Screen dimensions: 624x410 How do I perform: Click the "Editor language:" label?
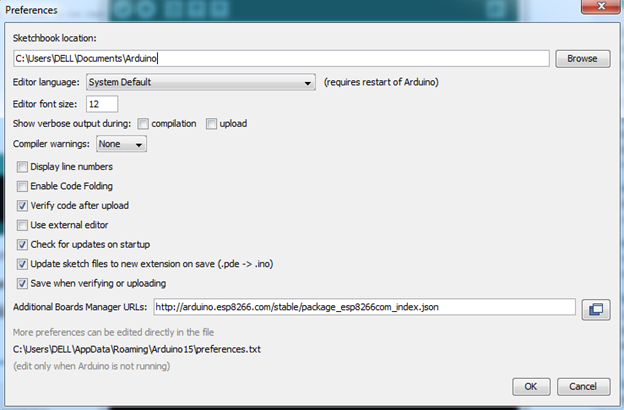(x=46, y=82)
